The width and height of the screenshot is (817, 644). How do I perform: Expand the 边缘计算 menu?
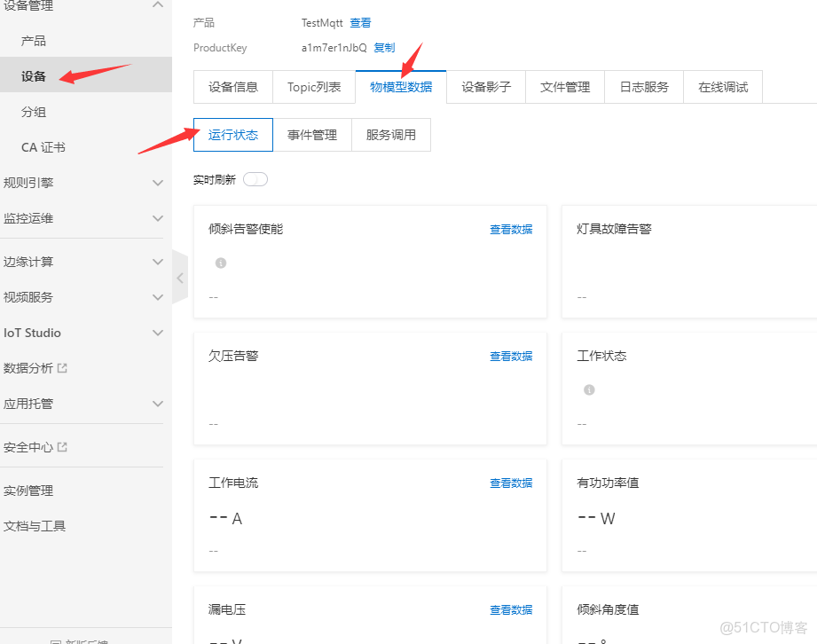tap(158, 262)
